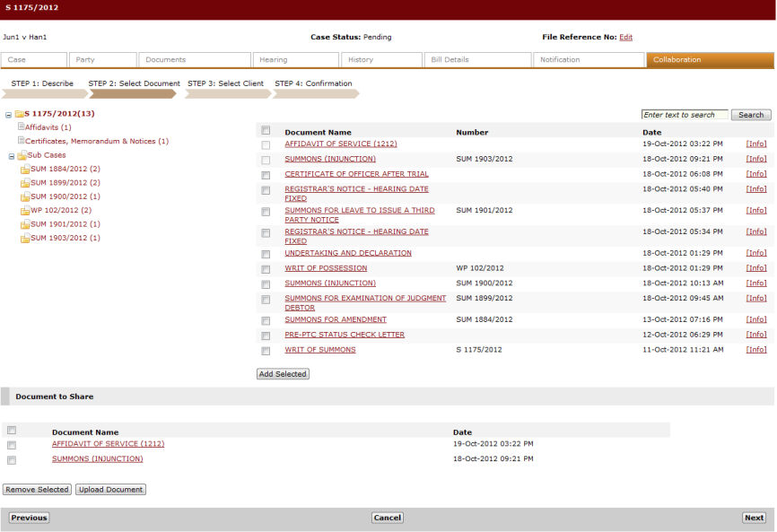The width and height of the screenshot is (777, 532).
Task: Collapse the S 1175/2012 root tree node
Action: tap(8, 115)
